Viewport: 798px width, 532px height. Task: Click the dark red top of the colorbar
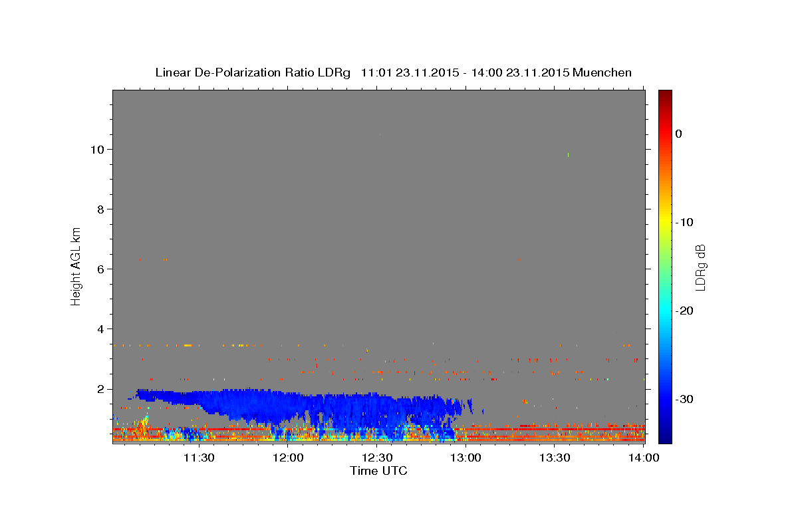[665, 96]
